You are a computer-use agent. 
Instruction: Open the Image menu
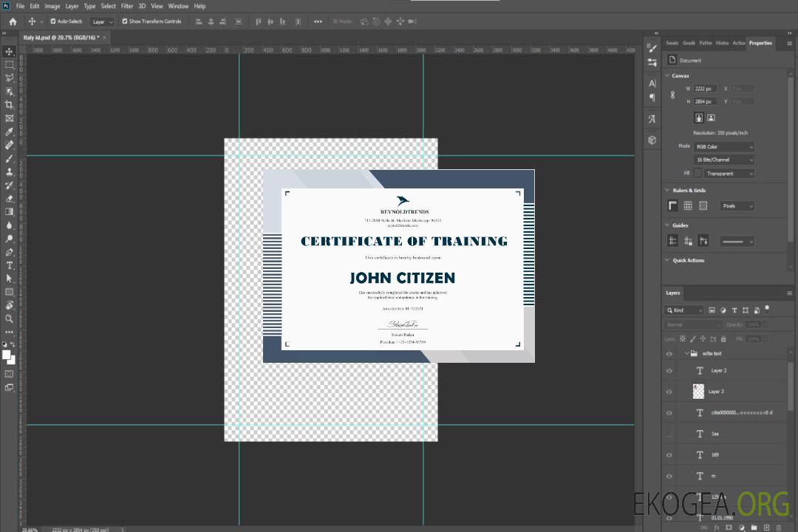(52, 6)
